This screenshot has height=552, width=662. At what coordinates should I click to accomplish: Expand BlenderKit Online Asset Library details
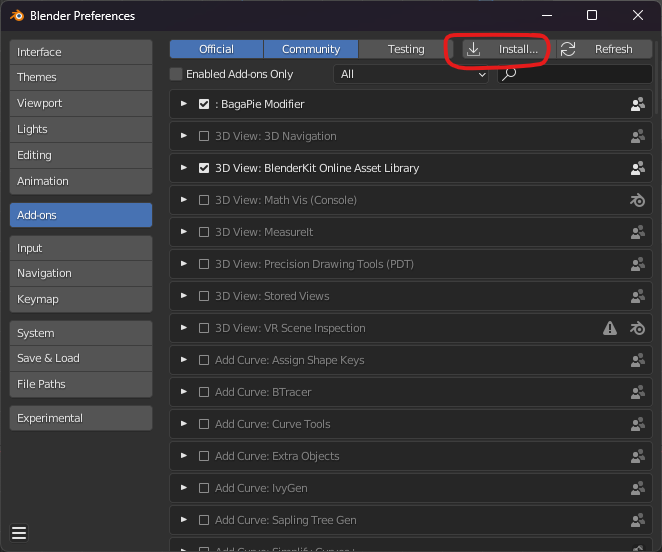point(184,168)
